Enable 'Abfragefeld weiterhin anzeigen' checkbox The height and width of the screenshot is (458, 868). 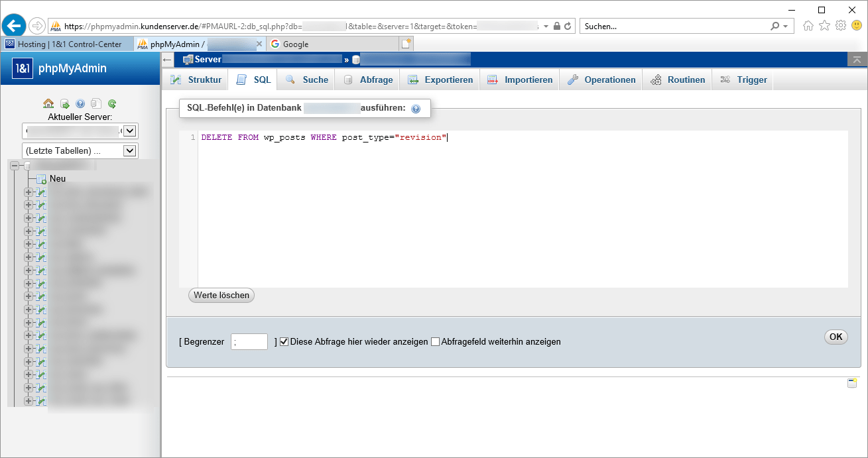pos(436,342)
